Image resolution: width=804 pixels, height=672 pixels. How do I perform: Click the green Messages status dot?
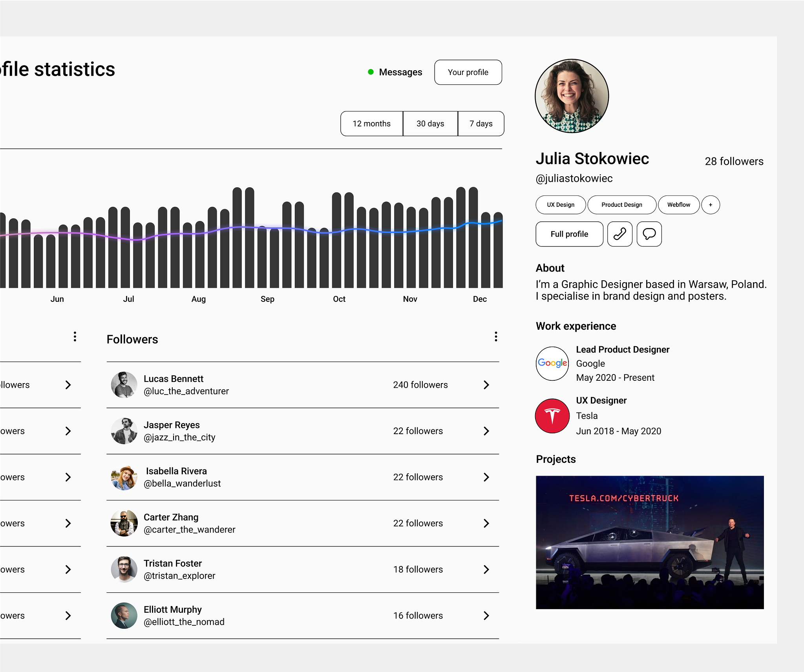pyautogui.click(x=371, y=72)
